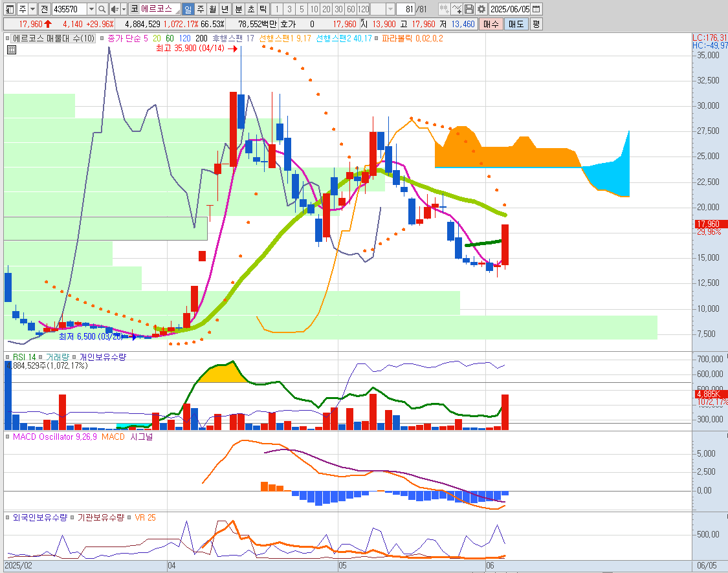Viewport: 728px width, 573px height.
Task: Toggle the 거래량 legend marker
Action: (40, 357)
